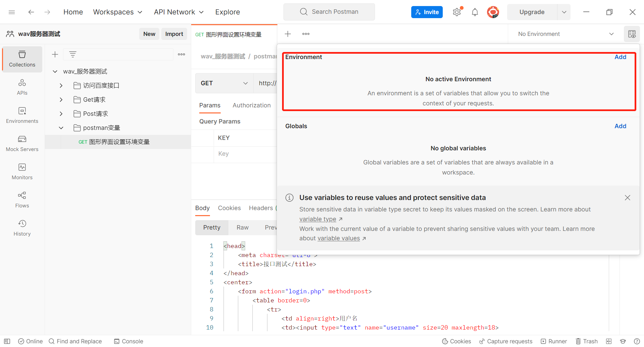Toggle the sidebar icon in status bar
Image resolution: width=644 pixels, height=347 pixels.
tap(7, 341)
